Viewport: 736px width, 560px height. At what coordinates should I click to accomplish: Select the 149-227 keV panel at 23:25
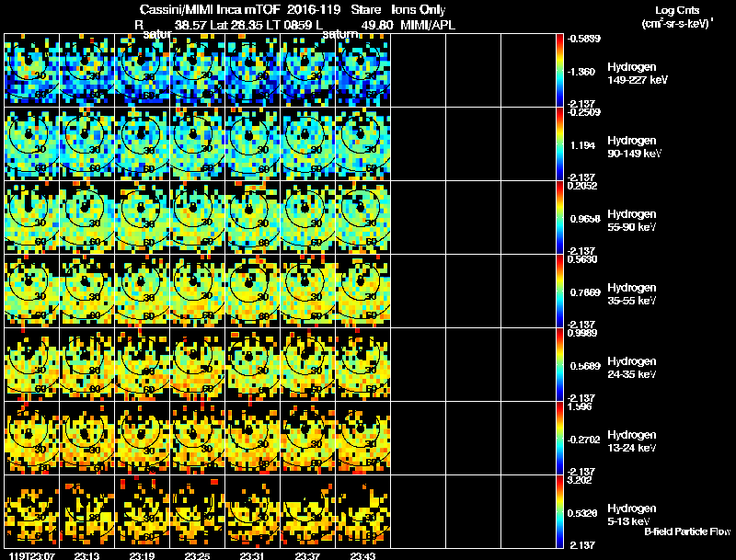[198, 71]
